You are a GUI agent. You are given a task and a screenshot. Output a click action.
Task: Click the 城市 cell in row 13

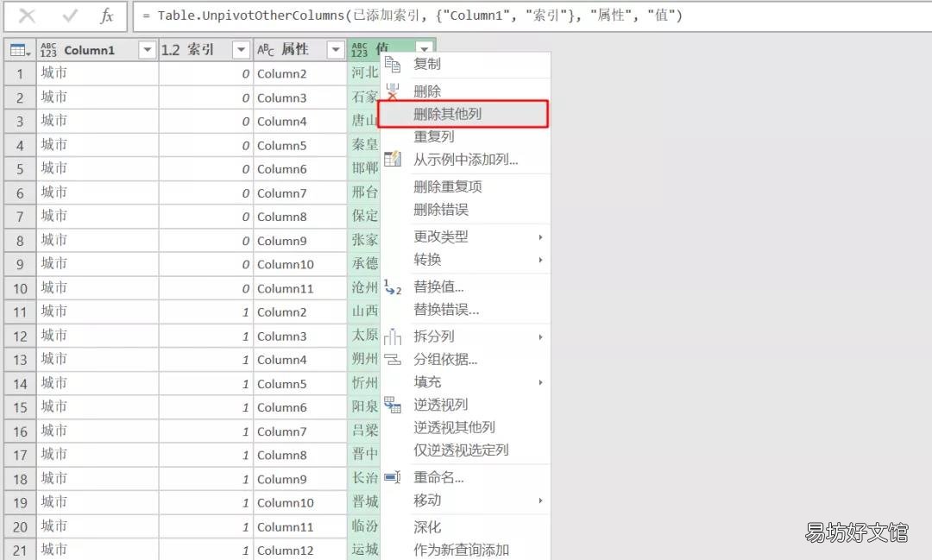coord(98,360)
